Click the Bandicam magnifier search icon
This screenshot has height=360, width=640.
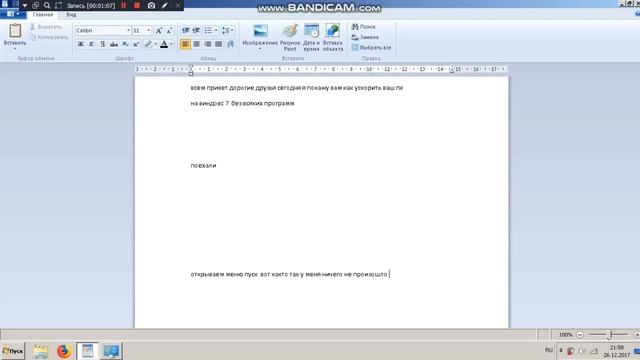pyautogui.click(x=47, y=6)
